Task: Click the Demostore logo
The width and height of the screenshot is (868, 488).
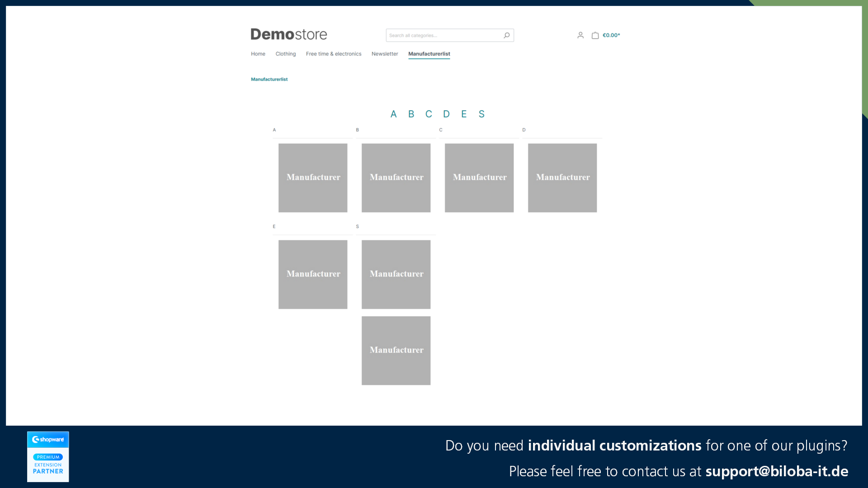Action: pos(289,34)
